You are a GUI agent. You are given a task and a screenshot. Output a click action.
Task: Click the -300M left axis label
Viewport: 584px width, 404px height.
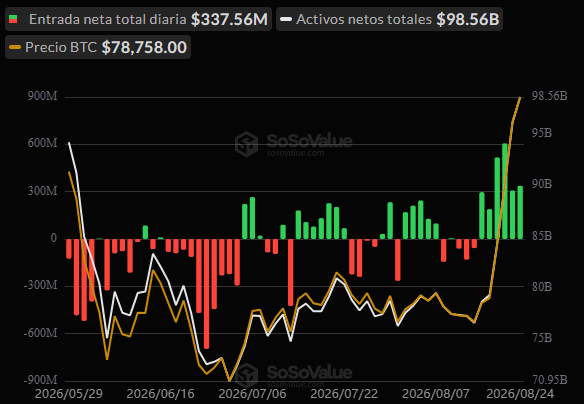tap(41, 285)
